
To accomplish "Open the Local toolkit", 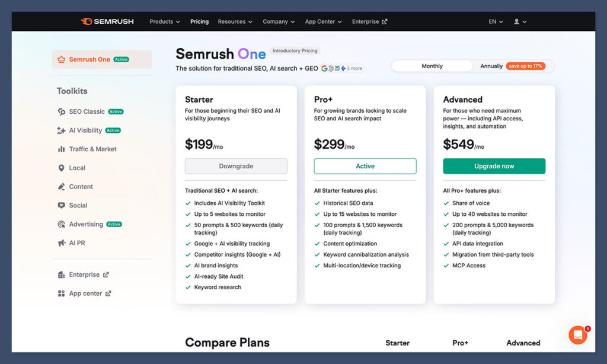I will click(x=76, y=168).
